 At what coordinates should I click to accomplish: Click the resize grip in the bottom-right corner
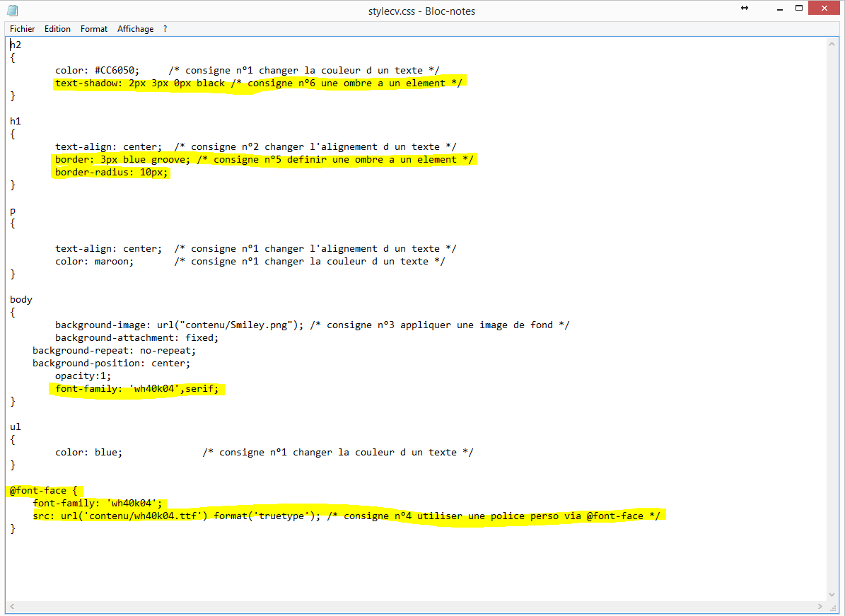pyautogui.click(x=833, y=607)
